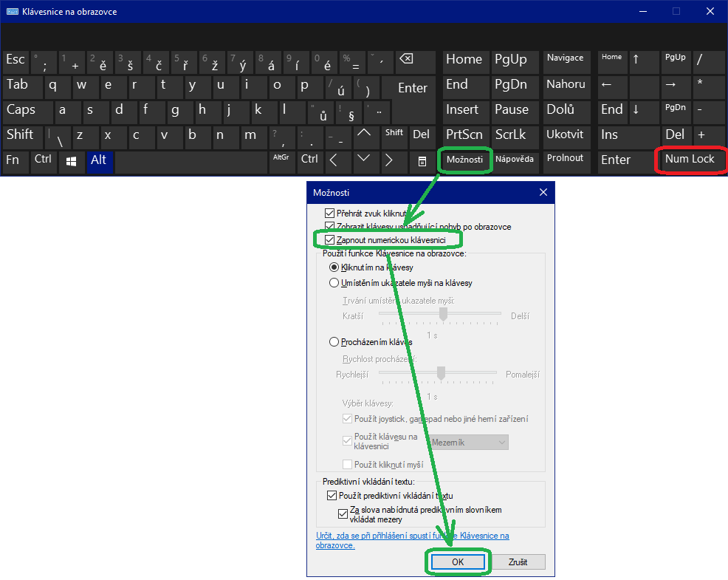Toggle Přehrát zvuk kliknutí checkbox
Screen dimensions: 728x580
click(x=329, y=214)
